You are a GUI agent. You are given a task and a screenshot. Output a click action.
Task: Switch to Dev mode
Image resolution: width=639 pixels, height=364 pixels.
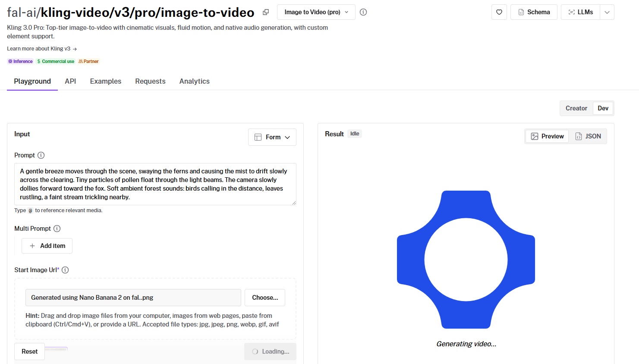603,108
